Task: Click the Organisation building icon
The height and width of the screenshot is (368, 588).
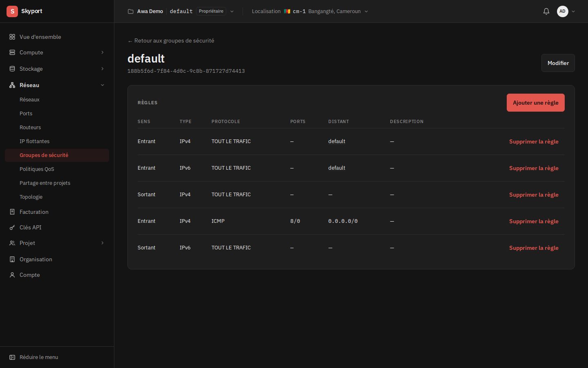Action: [12, 259]
